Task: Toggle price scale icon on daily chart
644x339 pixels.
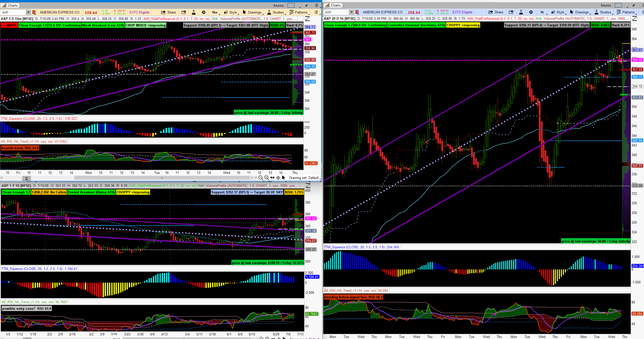Action: [308, 185]
